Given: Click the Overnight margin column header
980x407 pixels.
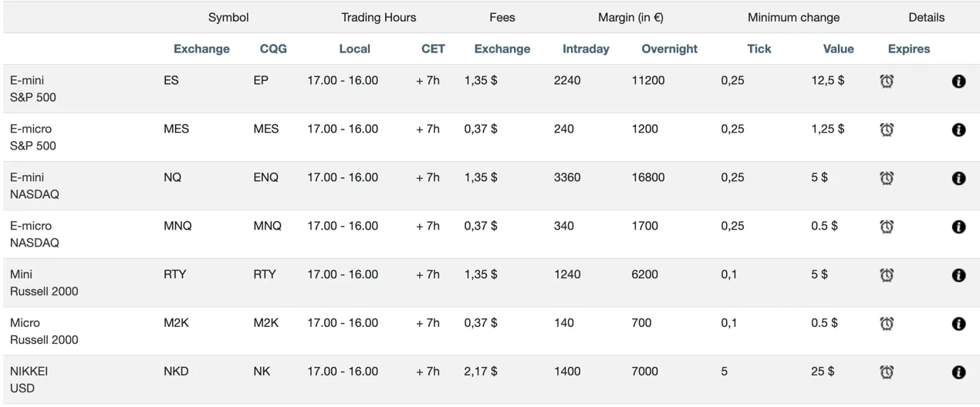Looking at the screenshot, I should pos(669,49).
